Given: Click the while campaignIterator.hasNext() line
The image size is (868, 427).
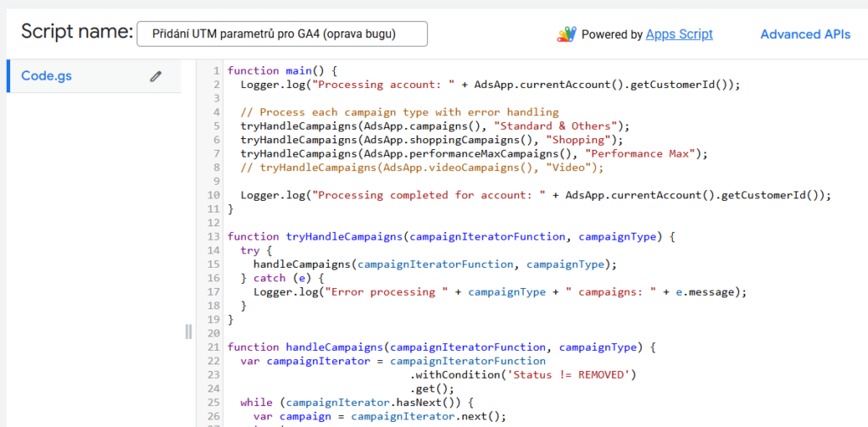Looking at the screenshot, I should pos(358,402).
